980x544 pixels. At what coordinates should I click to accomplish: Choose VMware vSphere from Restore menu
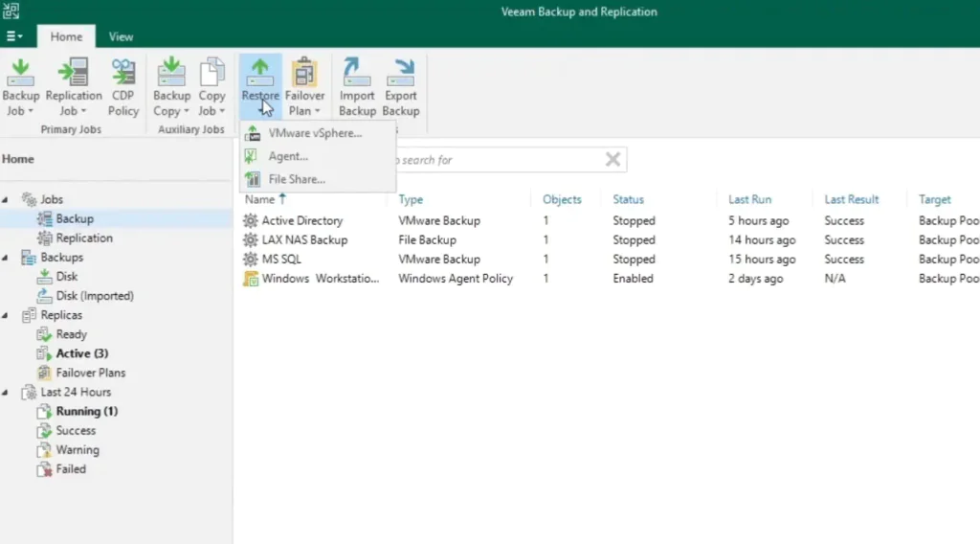point(315,133)
